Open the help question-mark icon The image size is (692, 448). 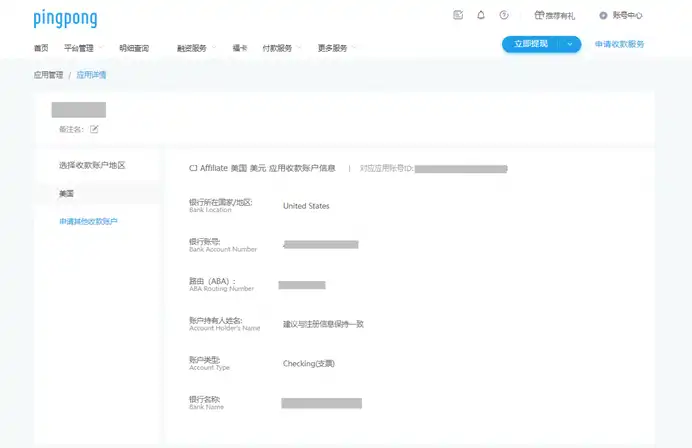504,15
